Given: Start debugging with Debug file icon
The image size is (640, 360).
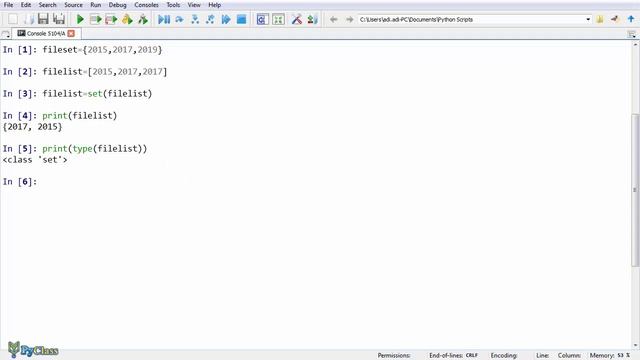Looking at the screenshot, I should click(x=164, y=19).
